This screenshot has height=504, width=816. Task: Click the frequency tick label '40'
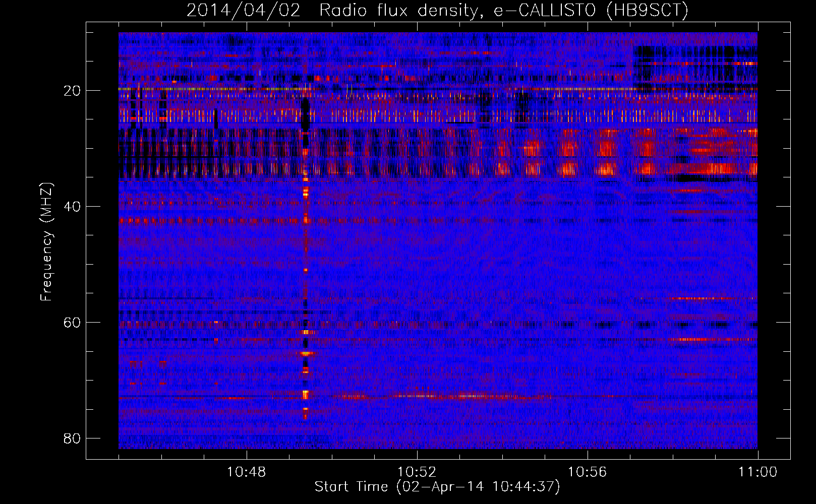pos(72,207)
